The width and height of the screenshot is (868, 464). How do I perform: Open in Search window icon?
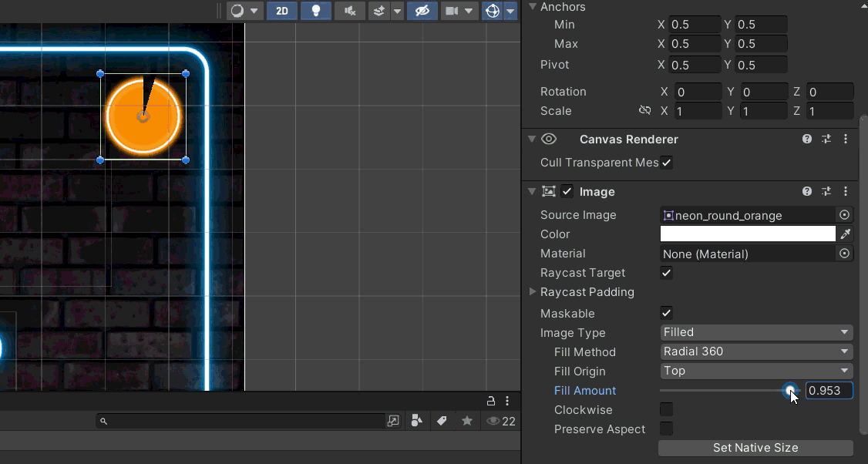click(x=393, y=422)
